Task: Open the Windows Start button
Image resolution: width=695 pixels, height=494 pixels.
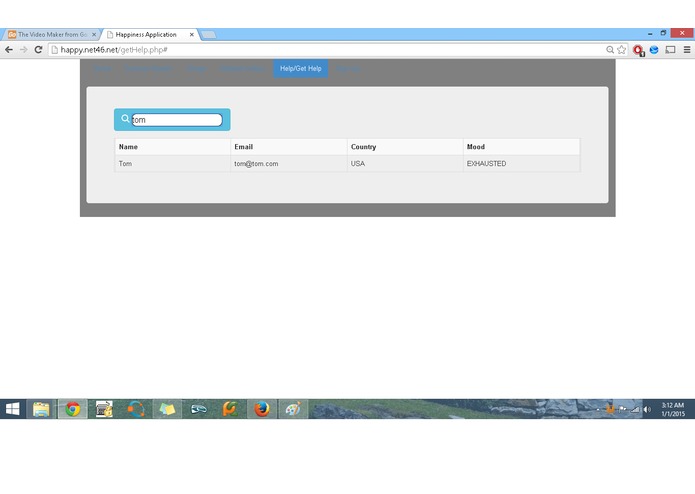Action: pos(12,409)
